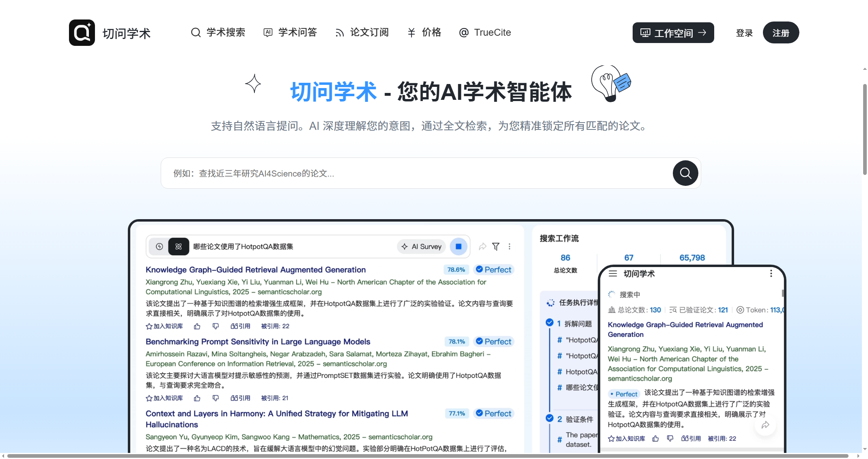
Task: Click the floating share button in the phone mockup
Action: [765, 425]
